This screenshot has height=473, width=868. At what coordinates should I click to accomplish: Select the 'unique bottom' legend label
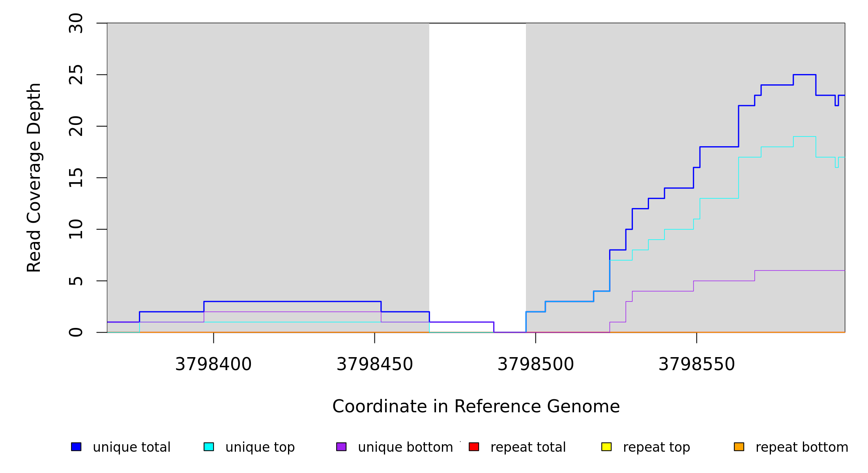coord(405,447)
